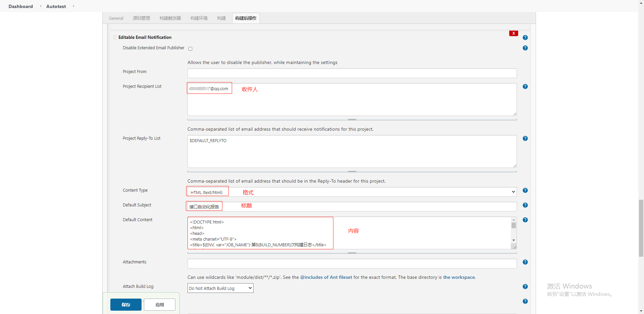The width and height of the screenshot is (644, 314).
Task: Click Default Content scrollbar up arrow
Action: point(514,220)
